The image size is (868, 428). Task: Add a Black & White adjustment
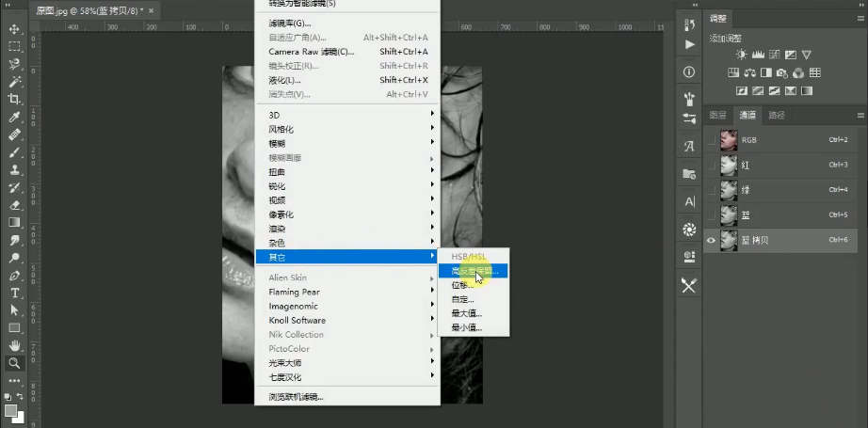[x=766, y=72]
